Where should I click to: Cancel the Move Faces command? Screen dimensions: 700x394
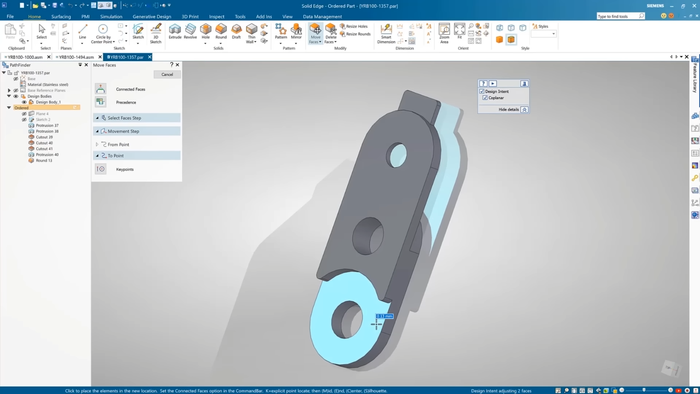tap(167, 75)
